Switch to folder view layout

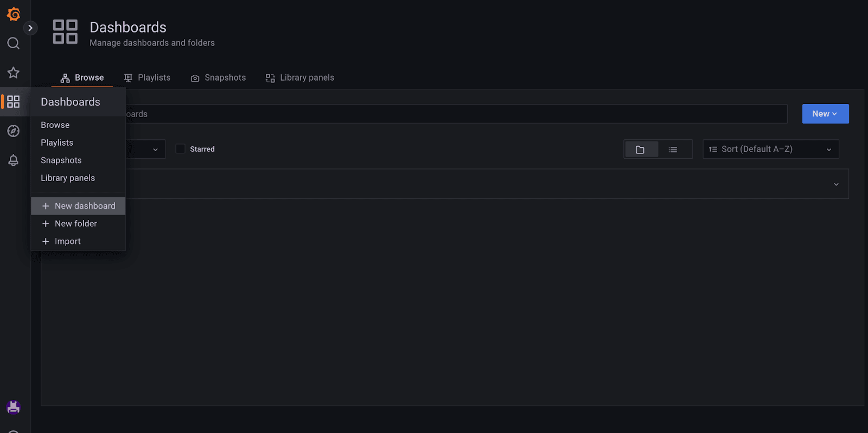click(641, 150)
